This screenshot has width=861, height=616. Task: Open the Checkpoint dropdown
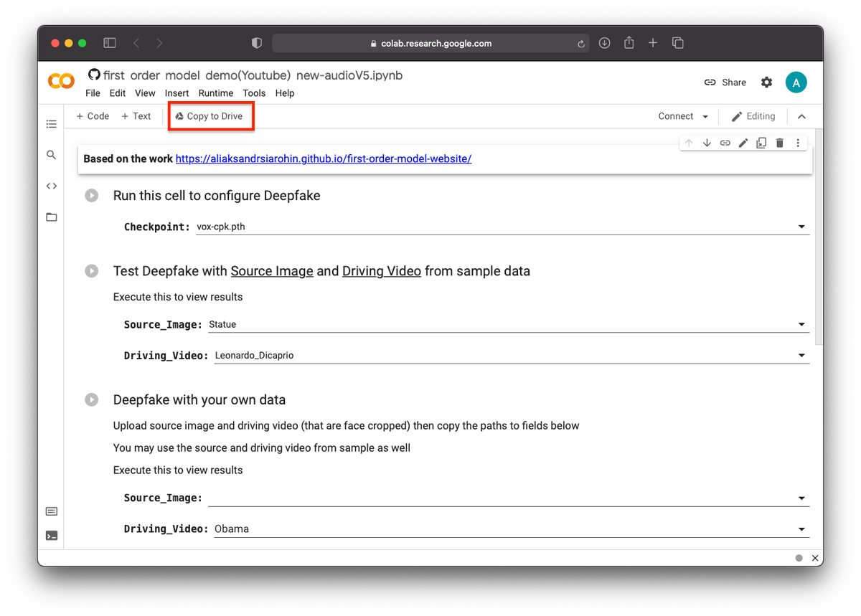[502, 227]
